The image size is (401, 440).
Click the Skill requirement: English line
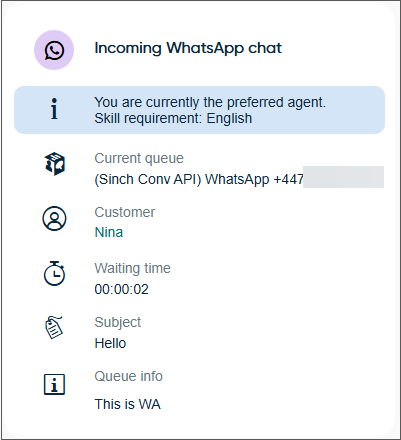point(173,118)
